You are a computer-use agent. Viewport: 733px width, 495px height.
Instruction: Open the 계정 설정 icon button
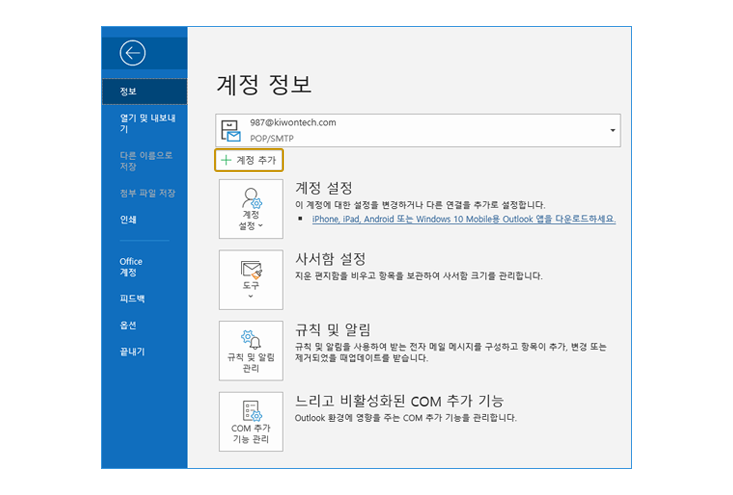[250, 209]
